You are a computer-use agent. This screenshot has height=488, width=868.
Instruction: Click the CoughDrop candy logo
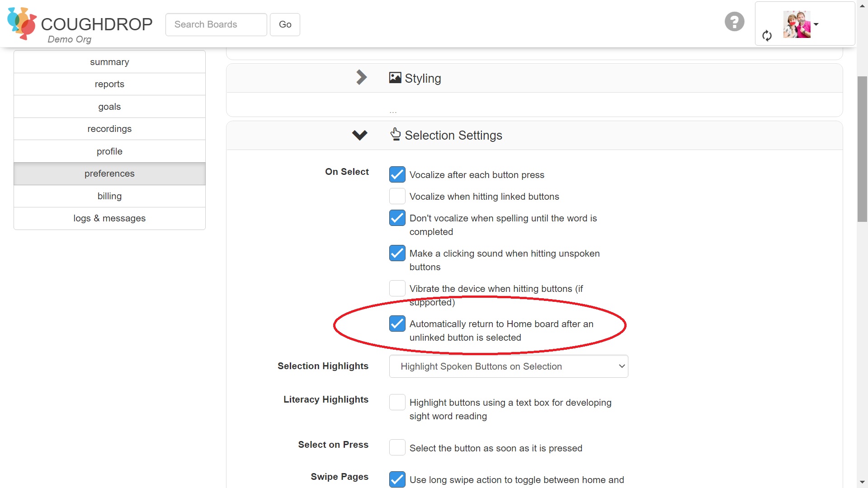click(x=22, y=23)
